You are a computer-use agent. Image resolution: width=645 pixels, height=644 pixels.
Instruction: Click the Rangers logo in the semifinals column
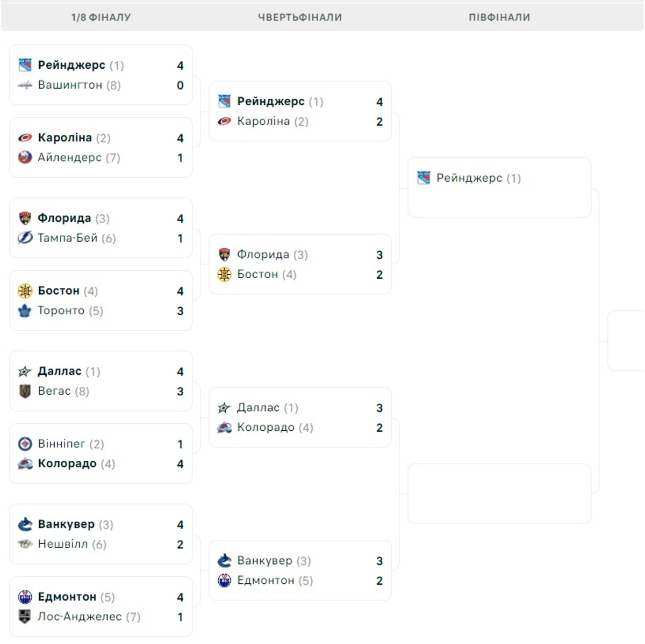424,178
